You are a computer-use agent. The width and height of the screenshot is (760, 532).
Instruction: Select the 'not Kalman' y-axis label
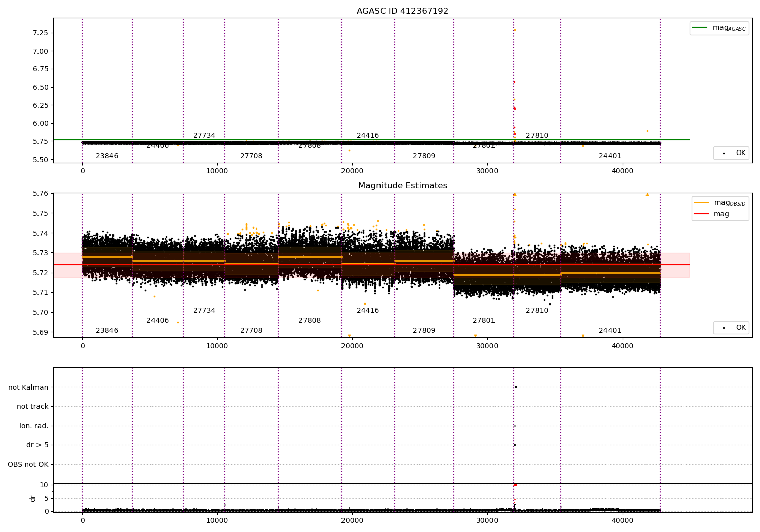pos(28,387)
